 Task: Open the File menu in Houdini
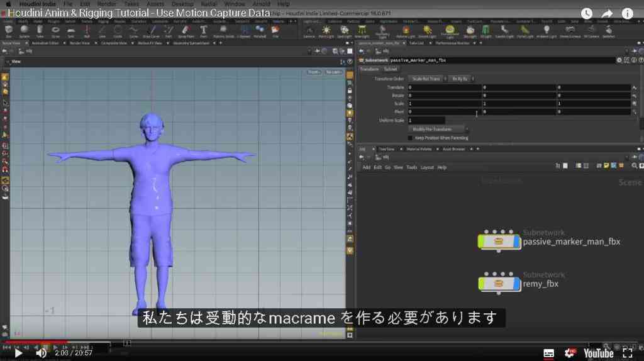click(68, 4)
